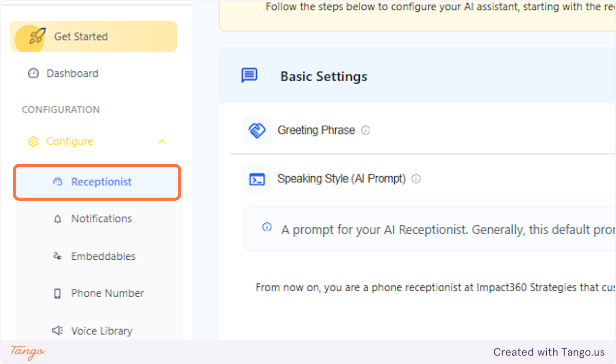Click the Speaking Style terminal icon
Viewport: 616px width, 364px height.
click(x=257, y=179)
